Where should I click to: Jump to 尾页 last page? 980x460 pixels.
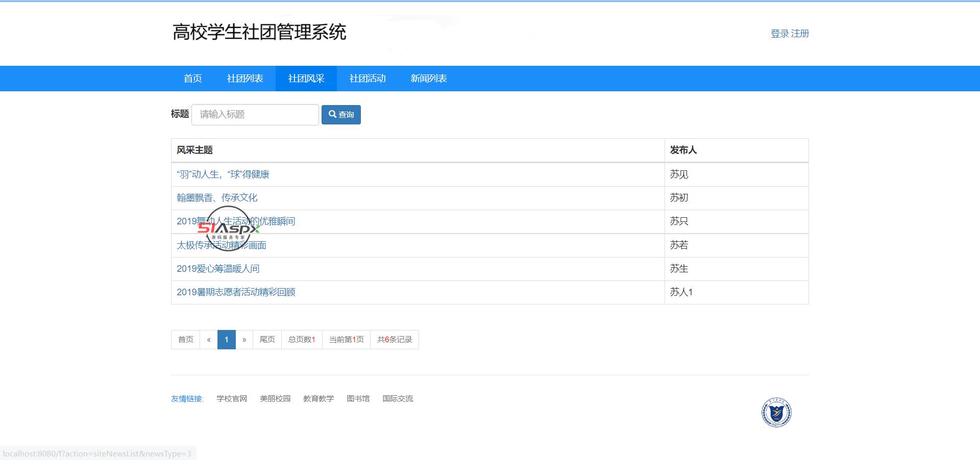coord(267,340)
